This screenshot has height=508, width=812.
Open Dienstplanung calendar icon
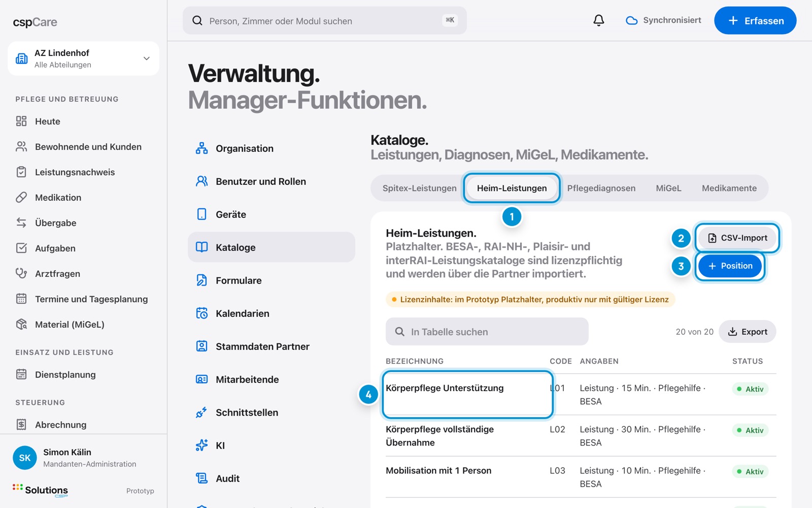tap(21, 374)
